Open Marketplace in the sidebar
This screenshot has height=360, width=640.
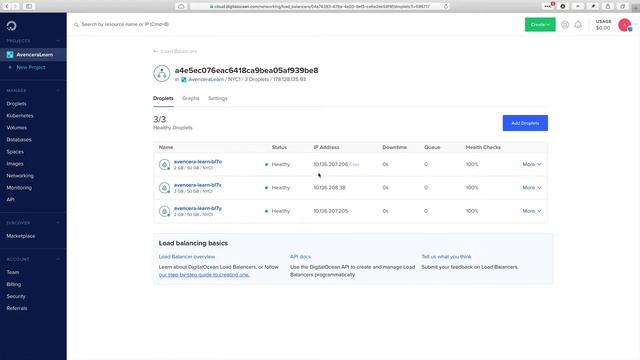click(21, 236)
